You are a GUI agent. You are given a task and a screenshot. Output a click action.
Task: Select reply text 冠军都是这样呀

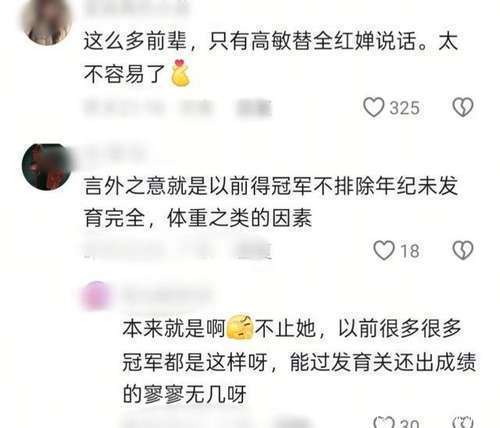coord(195,362)
